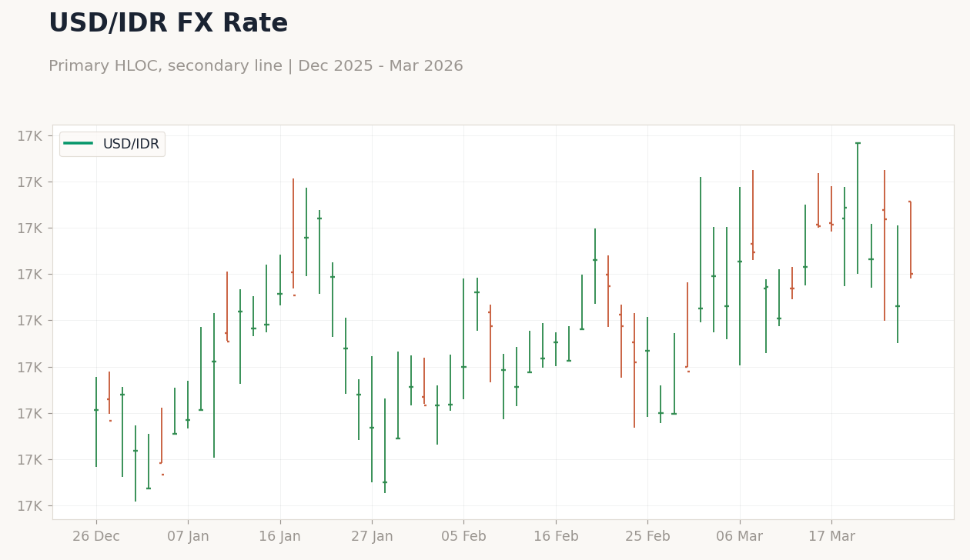Click the green HLOC bar above 06 Mar
Image resolution: width=970 pixels, height=560 pixels.
tap(740, 276)
